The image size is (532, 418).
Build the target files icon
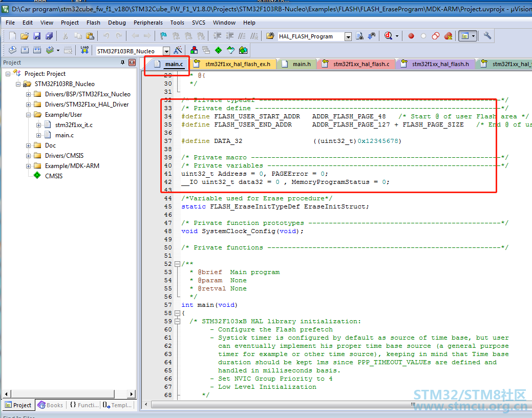[x=25, y=50]
